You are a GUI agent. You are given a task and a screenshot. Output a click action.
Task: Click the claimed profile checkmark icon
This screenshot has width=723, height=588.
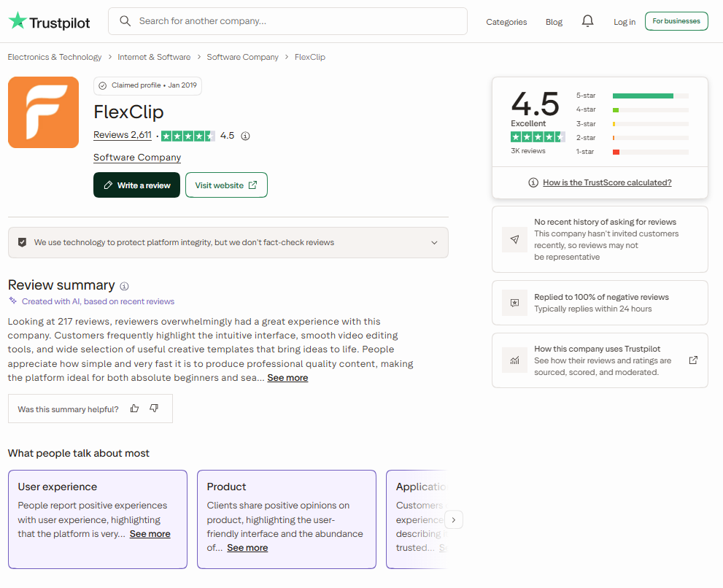[x=103, y=86]
